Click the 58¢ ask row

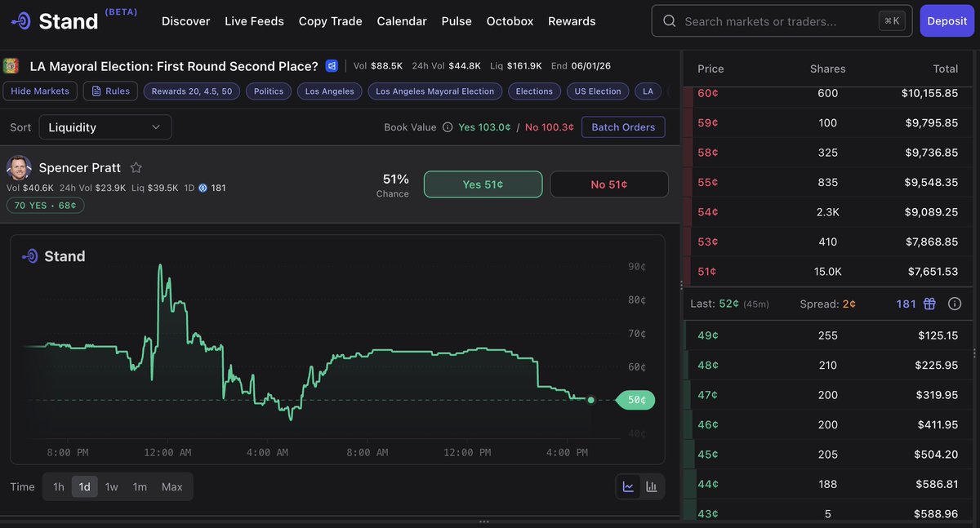click(827, 153)
